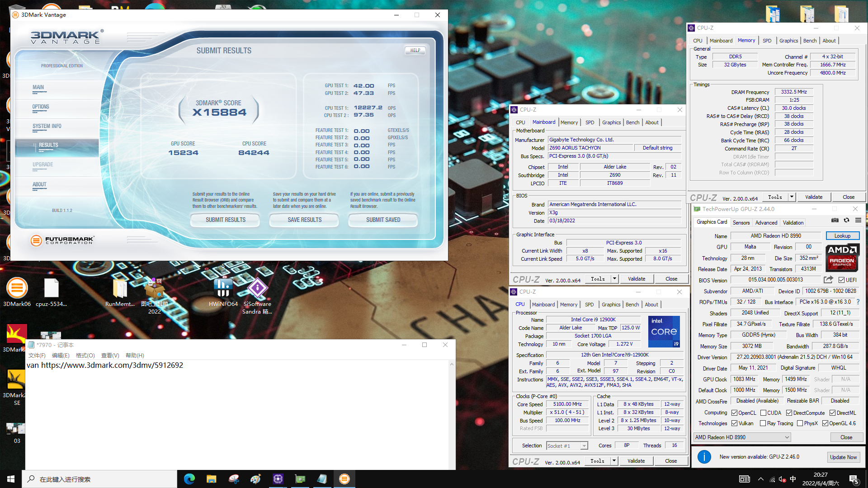Click the CPU-Z taskbar icon

278,479
